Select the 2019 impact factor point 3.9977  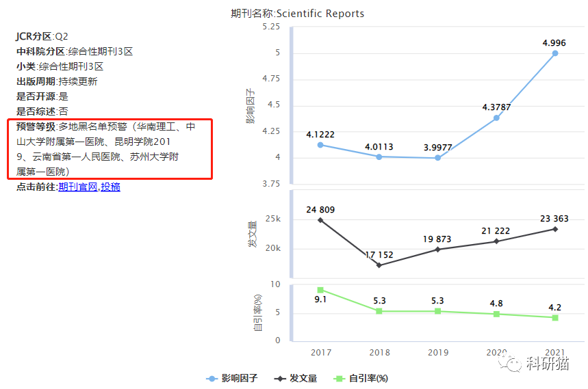tap(437, 158)
